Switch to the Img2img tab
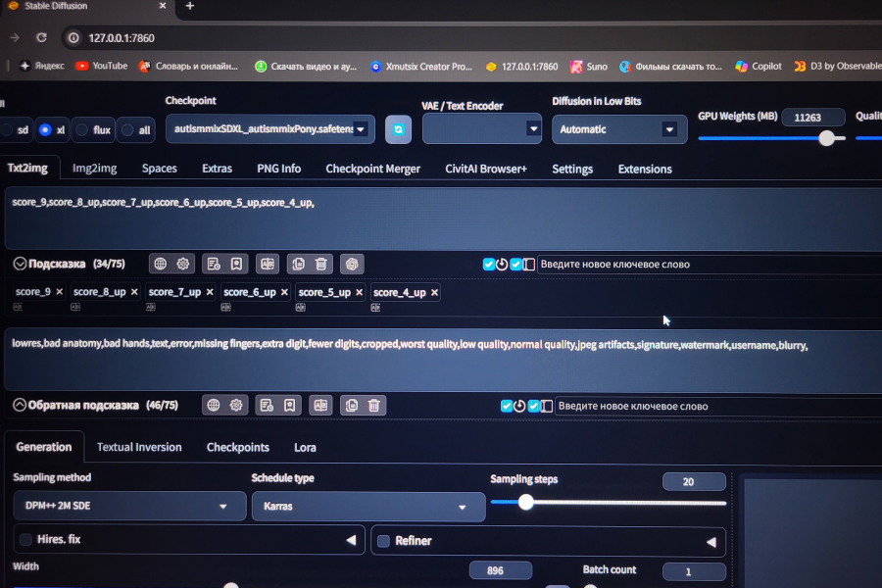 click(x=94, y=169)
